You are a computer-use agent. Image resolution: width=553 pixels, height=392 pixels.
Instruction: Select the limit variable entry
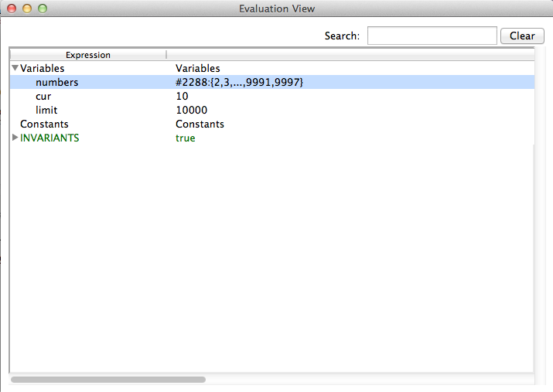click(x=46, y=111)
